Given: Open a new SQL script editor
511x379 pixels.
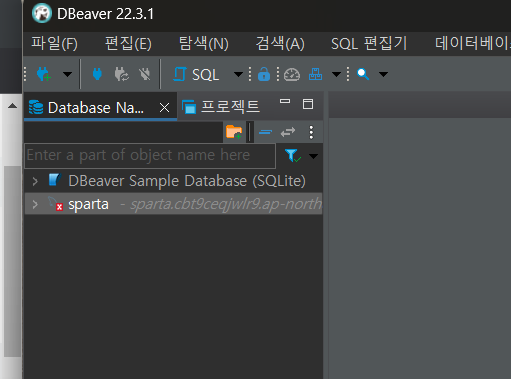Looking at the screenshot, I should (196, 74).
